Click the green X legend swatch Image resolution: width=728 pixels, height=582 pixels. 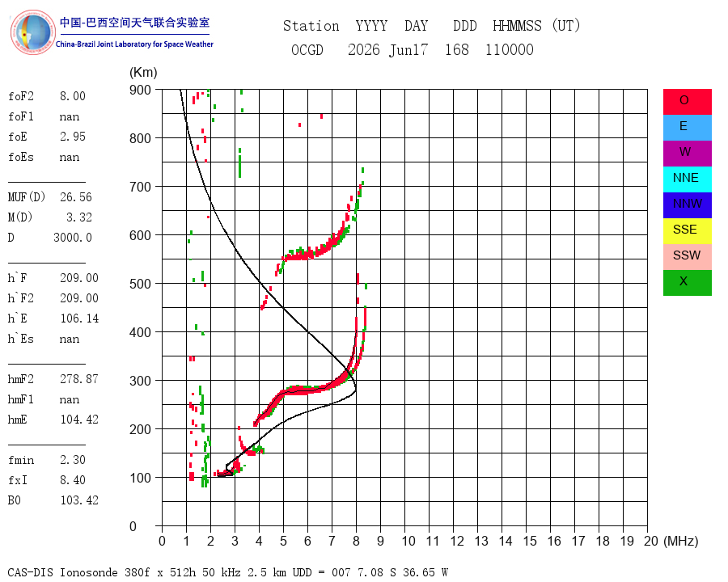(x=687, y=283)
